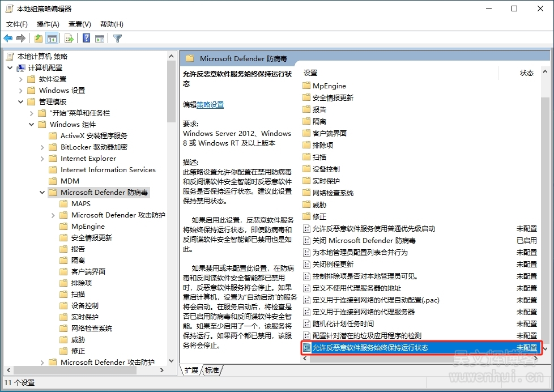The height and width of the screenshot is (392, 554).
Task: Select the 关闭 Microsoft Defender 防病毒 policy
Action: click(364, 241)
